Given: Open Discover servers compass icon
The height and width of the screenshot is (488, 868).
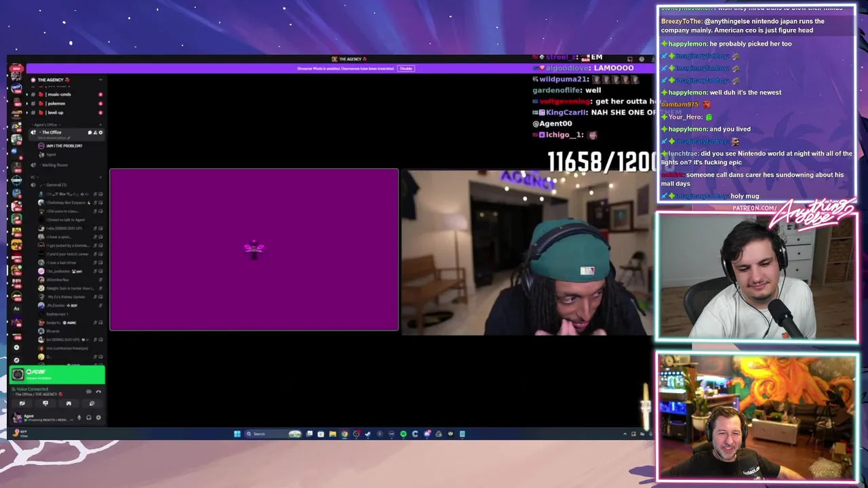Looking at the screenshot, I should click(16, 361).
